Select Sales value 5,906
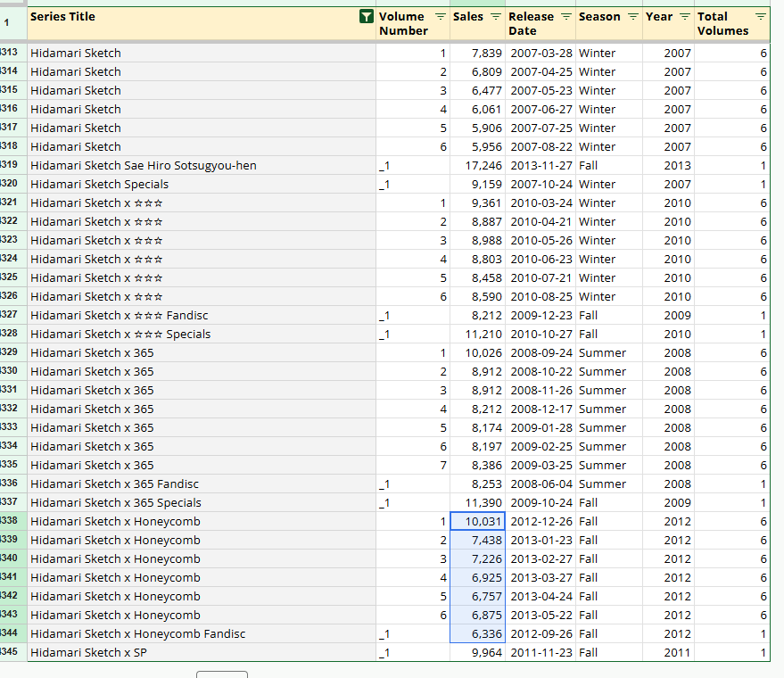The width and height of the screenshot is (784, 678). (477, 128)
